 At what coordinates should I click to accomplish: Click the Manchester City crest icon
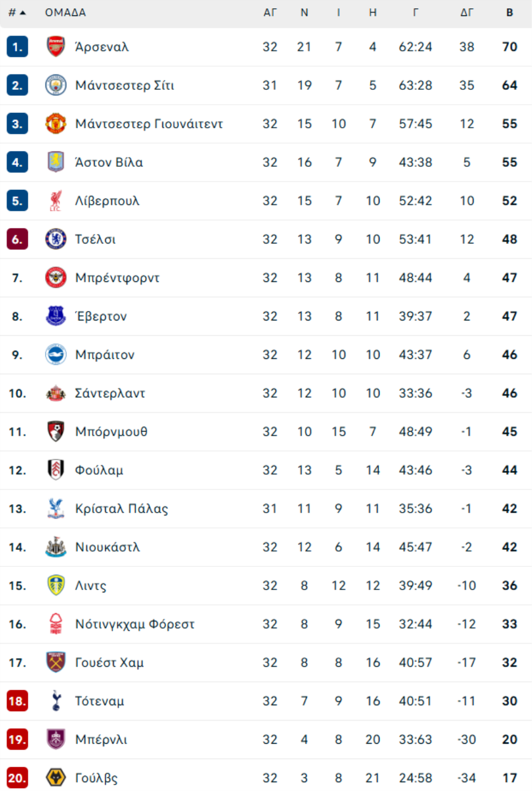pyautogui.click(x=56, y=85)
